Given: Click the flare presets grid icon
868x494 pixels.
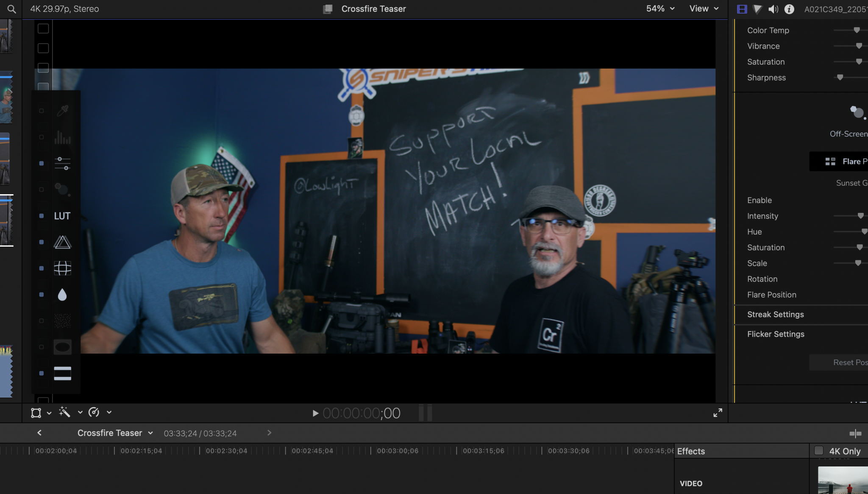Looking at the screenshot, I should coord(830,162).
